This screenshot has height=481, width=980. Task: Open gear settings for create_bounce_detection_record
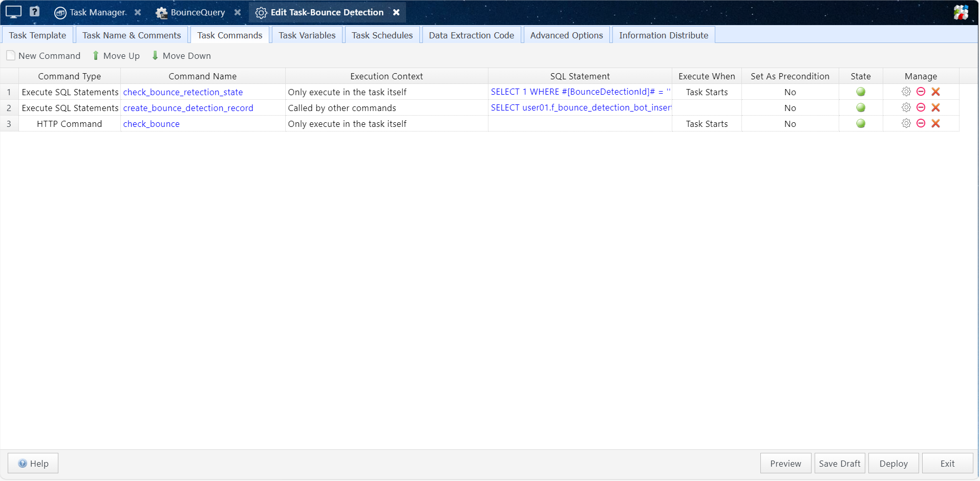point(906,107)
